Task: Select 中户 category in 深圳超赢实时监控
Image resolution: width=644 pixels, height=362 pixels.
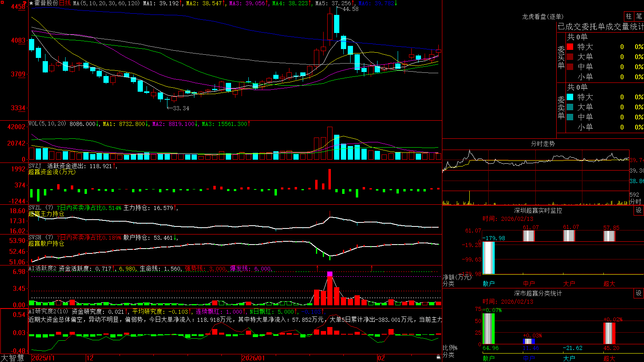Action: [529, 284]
